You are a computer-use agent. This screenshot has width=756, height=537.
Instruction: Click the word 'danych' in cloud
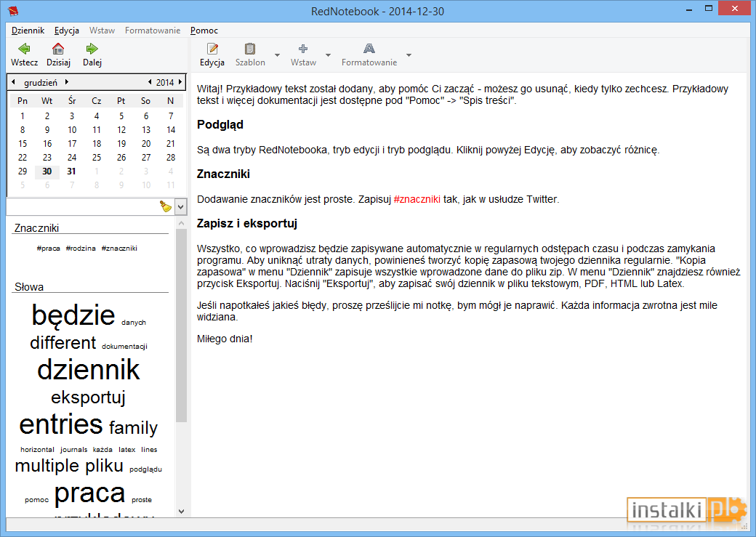(134, 323)
